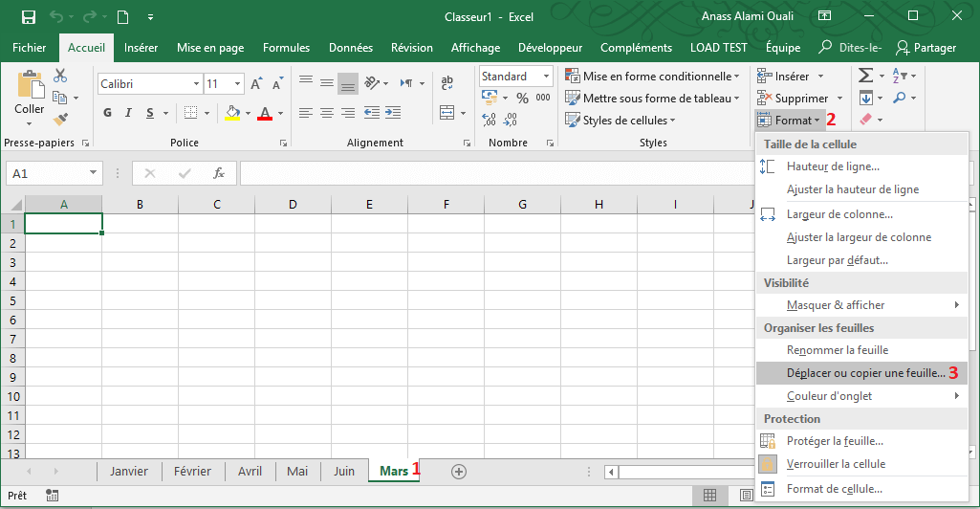
Task: Click the Save icon in quick access toolbar
Action: (29, 17)
